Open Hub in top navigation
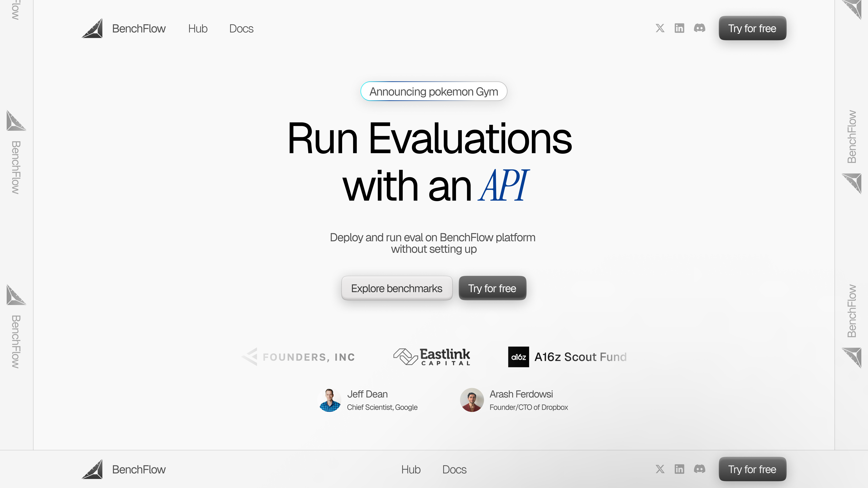 pos(198,29)
